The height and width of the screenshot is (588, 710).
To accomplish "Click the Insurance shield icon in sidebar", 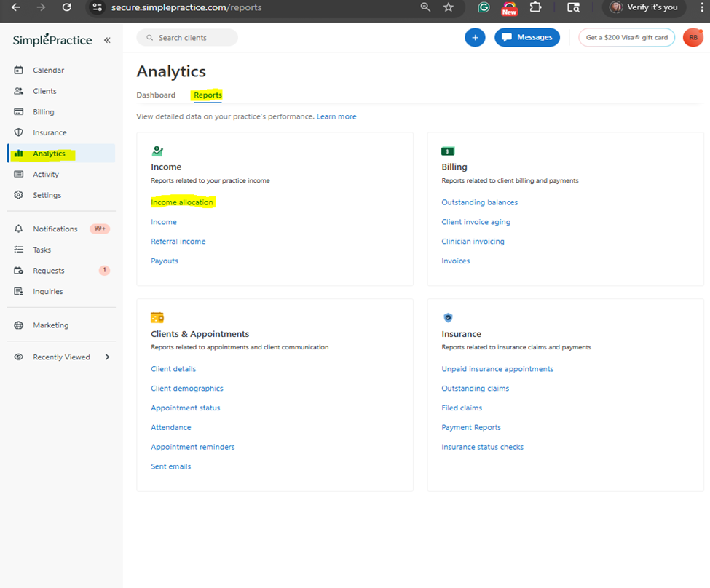I will coord(18,132).
